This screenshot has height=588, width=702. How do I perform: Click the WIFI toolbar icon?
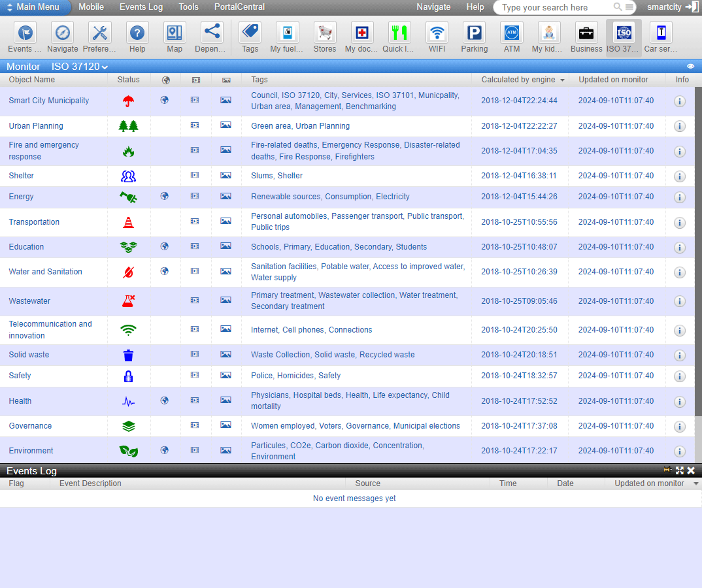pyautogui.click(x=437, y=33)
